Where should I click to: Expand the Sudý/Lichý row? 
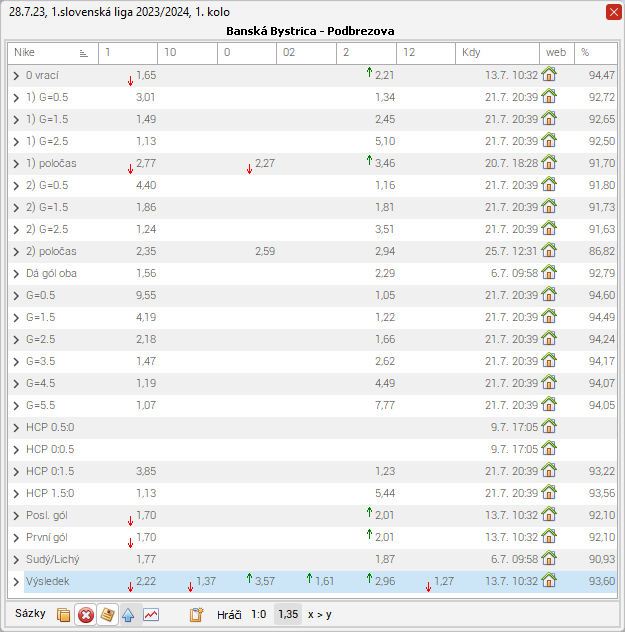coord(16,560)
